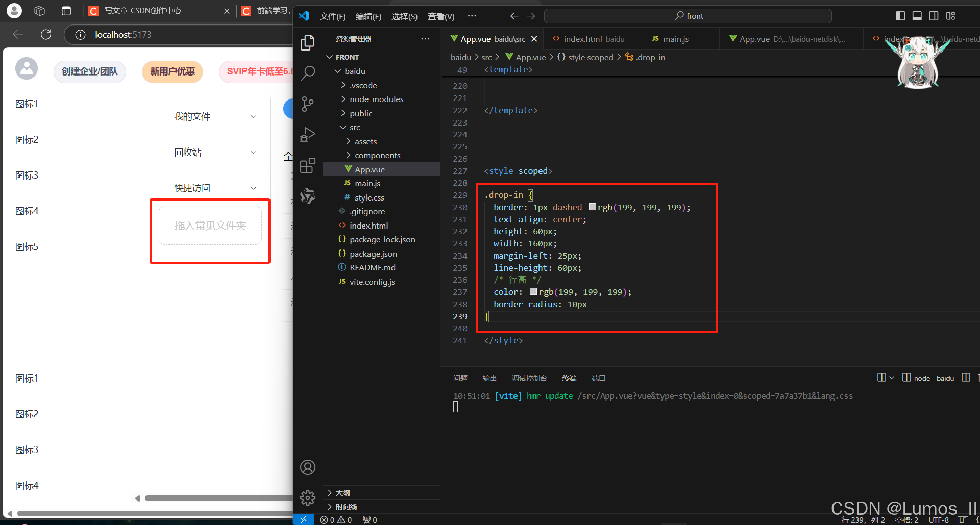Expand 快捷访问 dropdown on web page
Viewport: 980px width, 525px height.
253,188
